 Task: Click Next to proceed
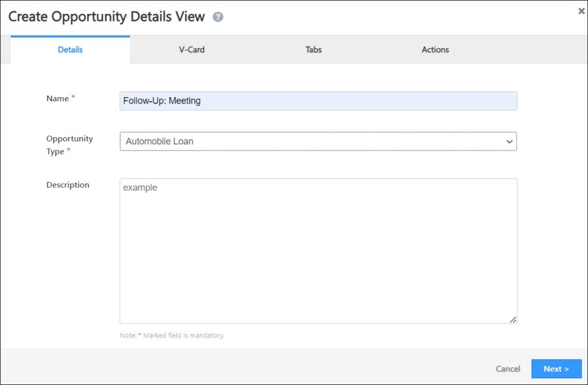coord(556,368)
